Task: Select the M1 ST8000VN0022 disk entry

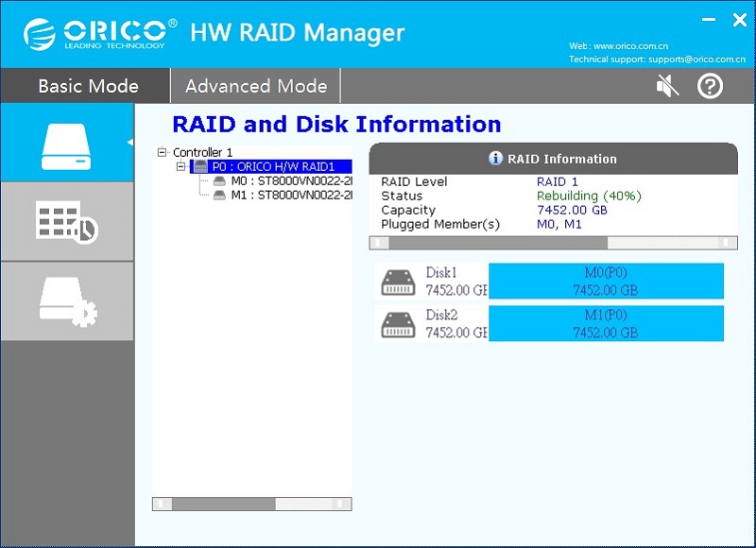Action: [x=283, y=196]
